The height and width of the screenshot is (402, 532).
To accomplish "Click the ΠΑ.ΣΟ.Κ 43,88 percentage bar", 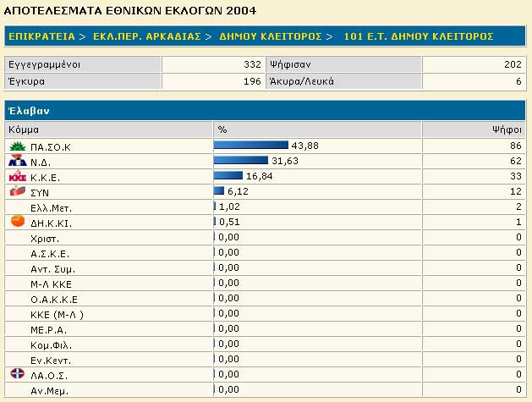I will (251, 146).
